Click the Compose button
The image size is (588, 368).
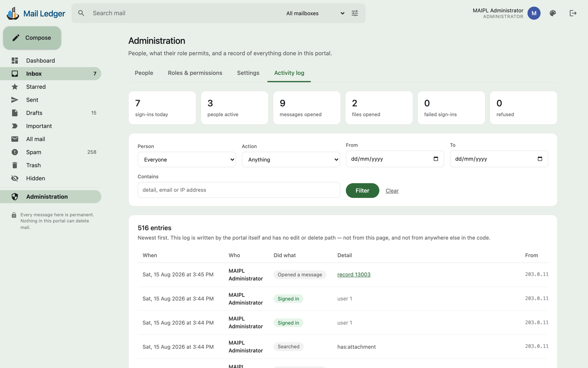pos(32,38)
